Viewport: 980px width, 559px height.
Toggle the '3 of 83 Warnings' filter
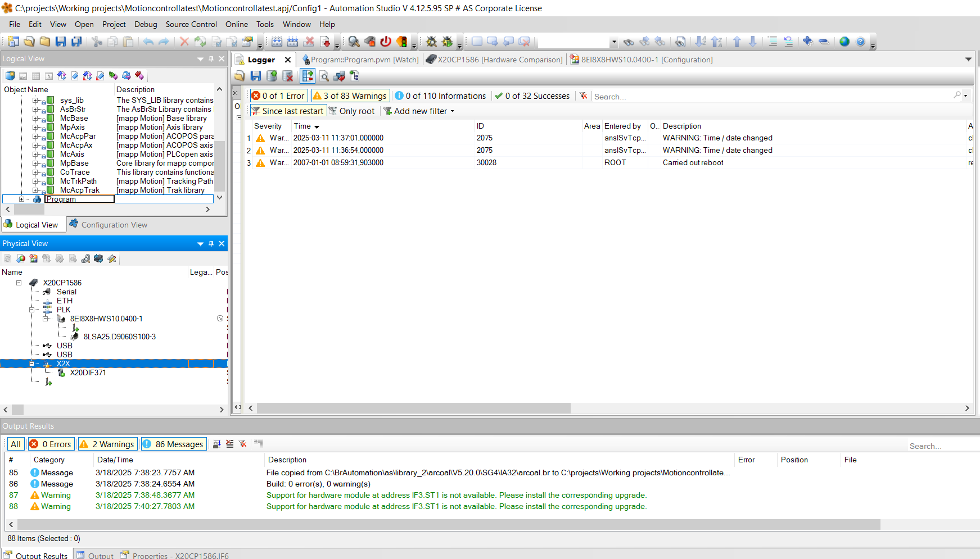click(350, 96)
